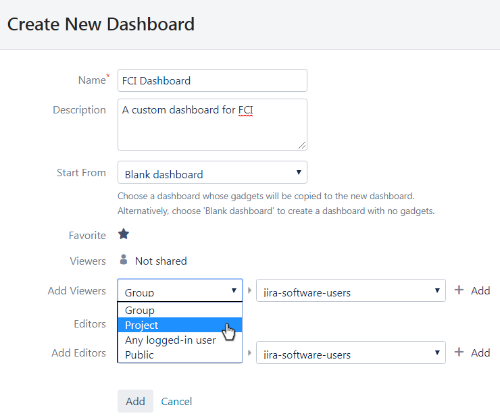The image size is (500, 420).
Task: Collapse the Add Viewers Group type dropdown
Action: (180, 290)
